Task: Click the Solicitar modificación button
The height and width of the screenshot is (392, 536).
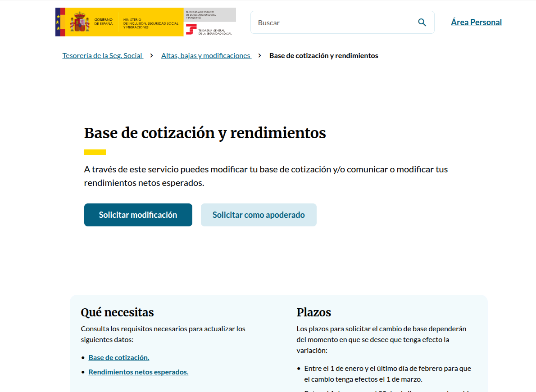Action: pos(138,215)
